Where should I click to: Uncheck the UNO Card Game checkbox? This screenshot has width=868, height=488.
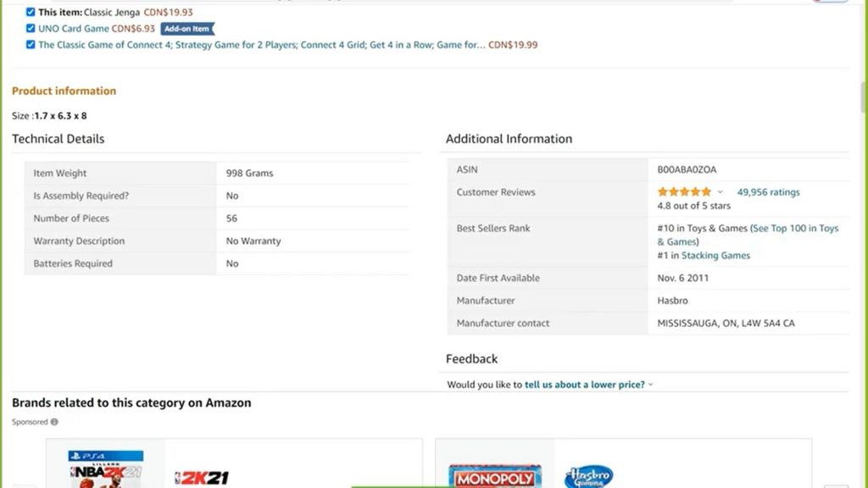31,28
